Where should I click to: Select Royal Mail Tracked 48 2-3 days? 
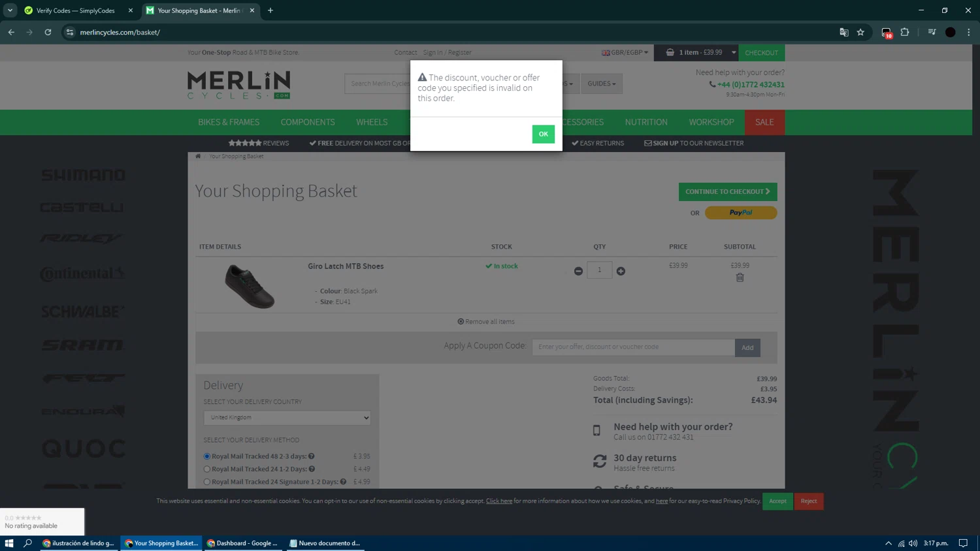[207, 456]
